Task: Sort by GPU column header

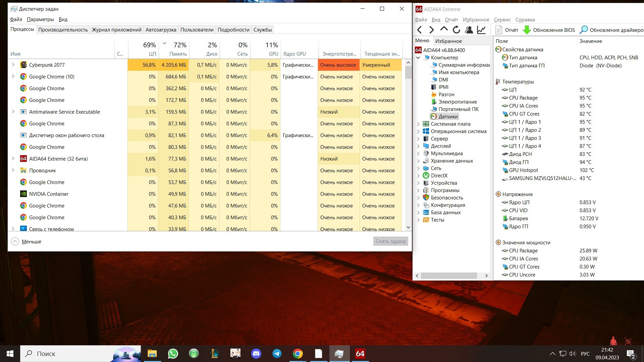Action: pyautogui.click(x=266, y=49)
